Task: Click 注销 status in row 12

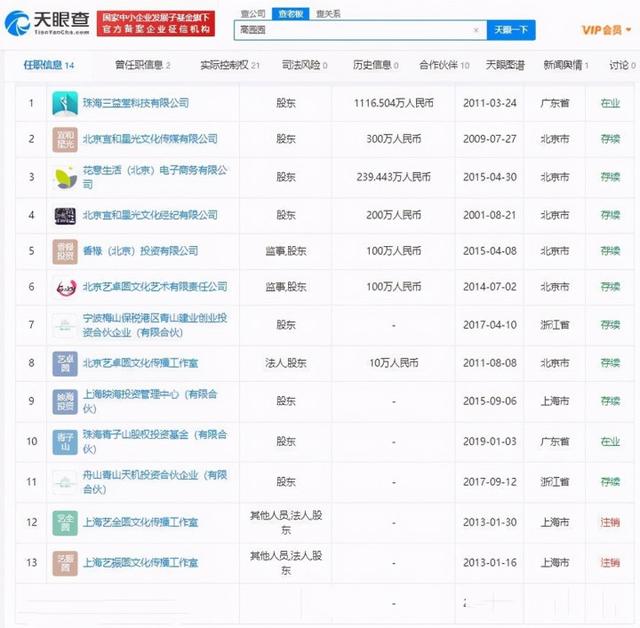Action: click(610, 522)
